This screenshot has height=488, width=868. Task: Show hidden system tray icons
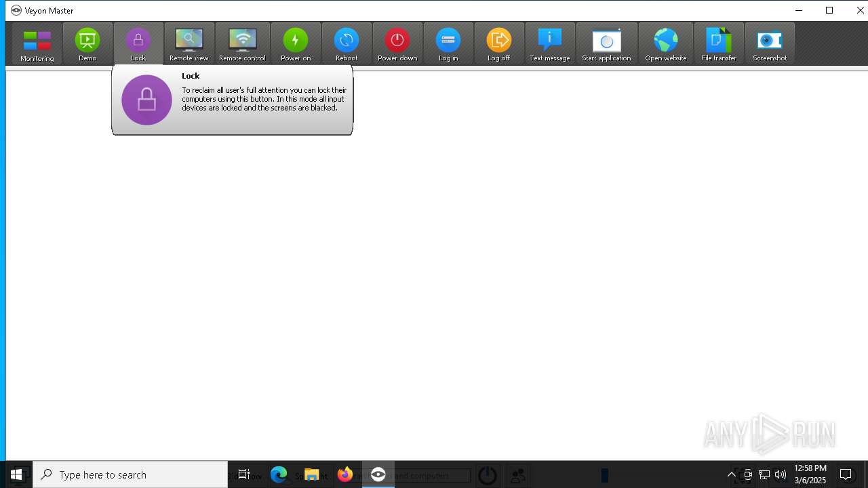[x=732, y=474]
